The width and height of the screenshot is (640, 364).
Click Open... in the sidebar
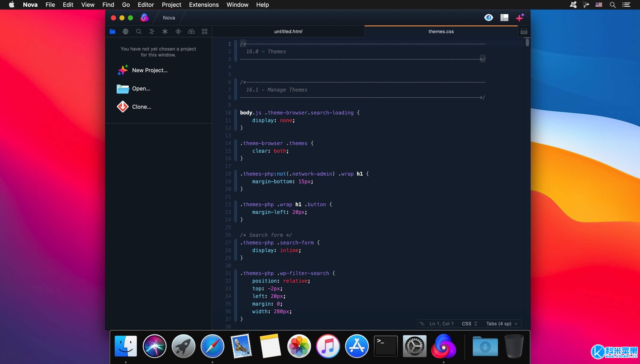click(141, 89)
